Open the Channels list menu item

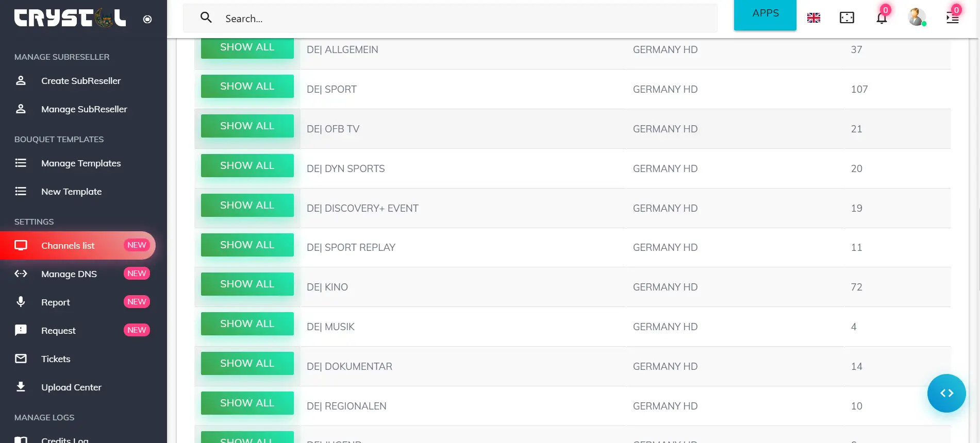(68, 246)
